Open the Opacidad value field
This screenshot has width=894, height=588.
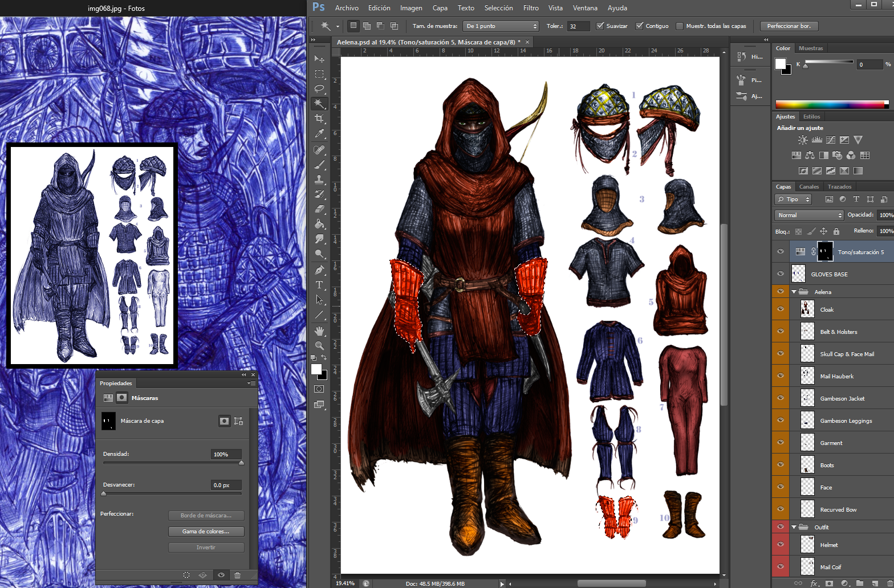click(x=885, y=215)
